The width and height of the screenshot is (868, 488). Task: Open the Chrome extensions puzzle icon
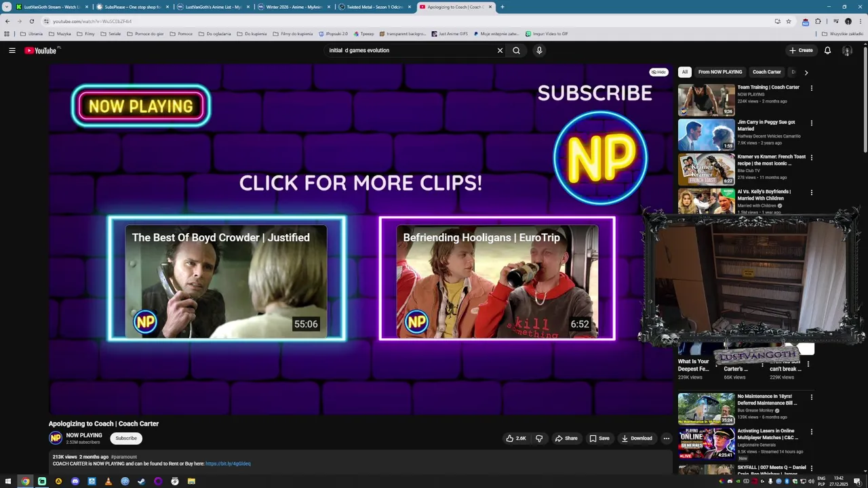pos(818,21)
